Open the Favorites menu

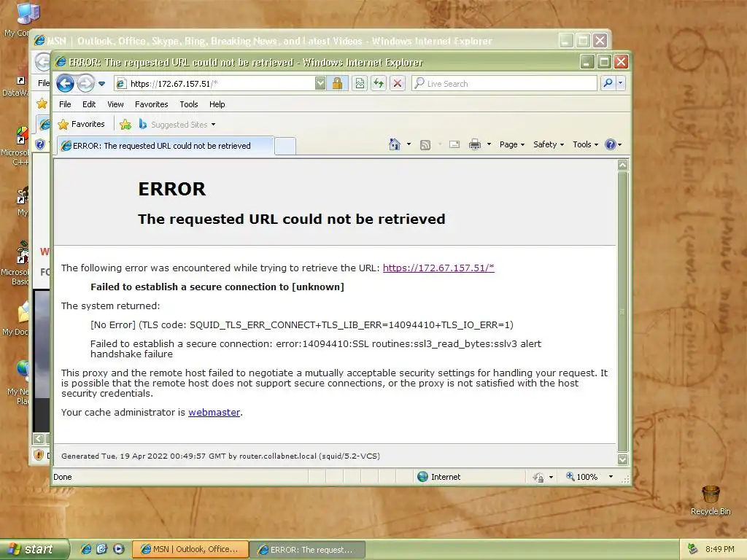coord(152,104)
